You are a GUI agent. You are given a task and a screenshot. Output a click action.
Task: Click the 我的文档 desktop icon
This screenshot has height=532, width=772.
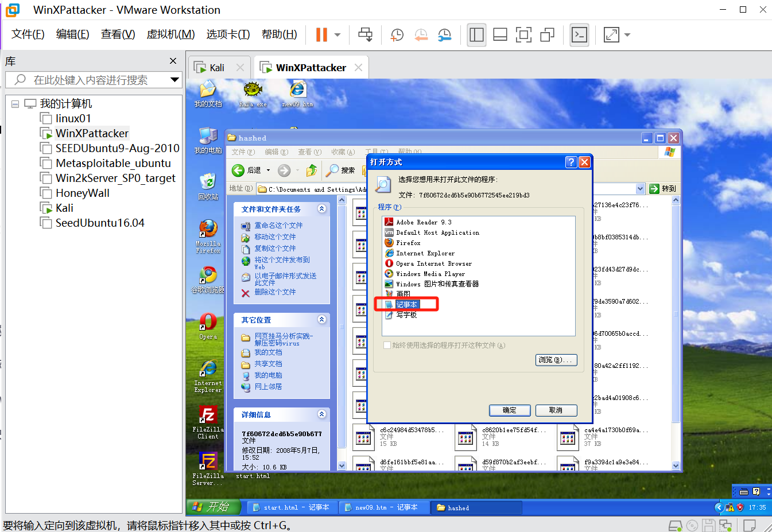(x=208, y=95)
